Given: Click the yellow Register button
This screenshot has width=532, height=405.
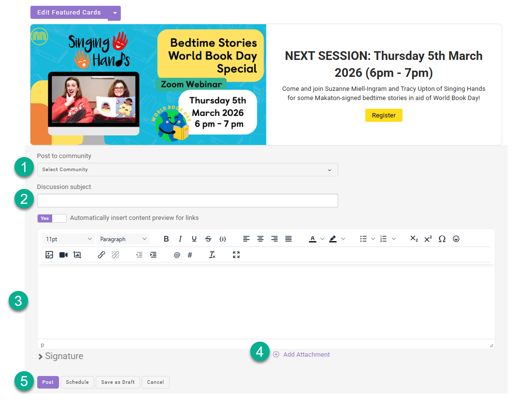Looking at the screenshot, I should point(384,116).
